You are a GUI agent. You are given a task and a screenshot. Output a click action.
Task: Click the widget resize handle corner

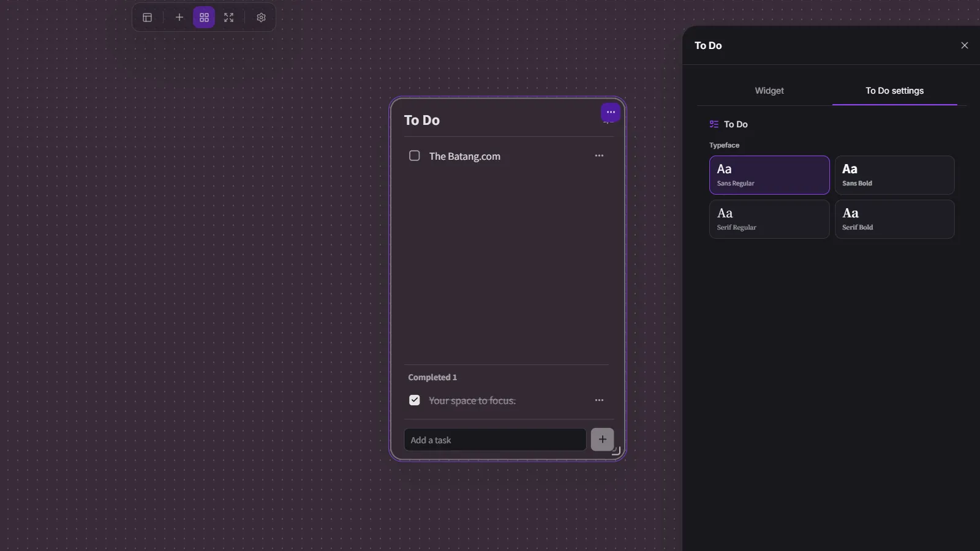coord(616,451)
